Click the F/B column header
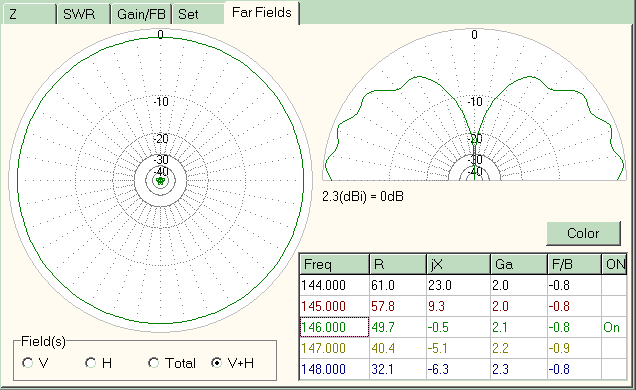This screenshot has width=636, height=390. coord(574,264)
